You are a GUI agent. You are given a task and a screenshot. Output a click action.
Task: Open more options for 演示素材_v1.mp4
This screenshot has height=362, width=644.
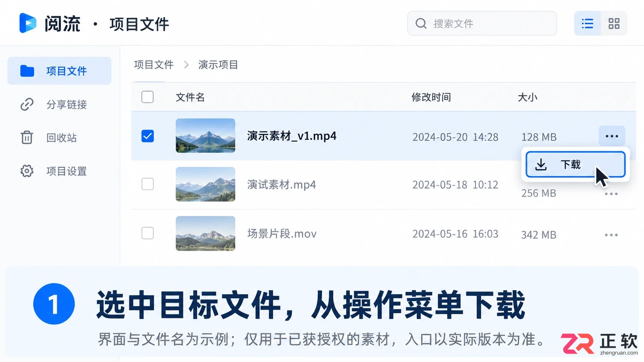(612, 136)
